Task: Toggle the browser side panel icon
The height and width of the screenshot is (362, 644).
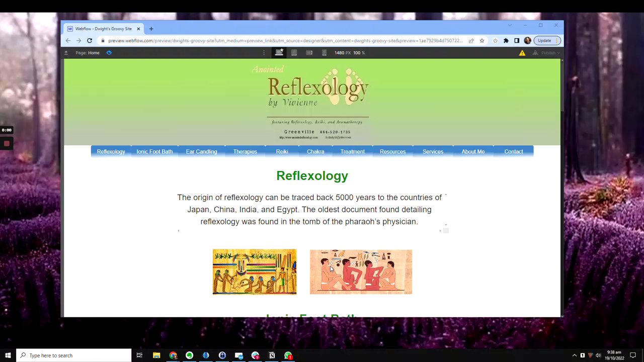Action: click(516, 41)
